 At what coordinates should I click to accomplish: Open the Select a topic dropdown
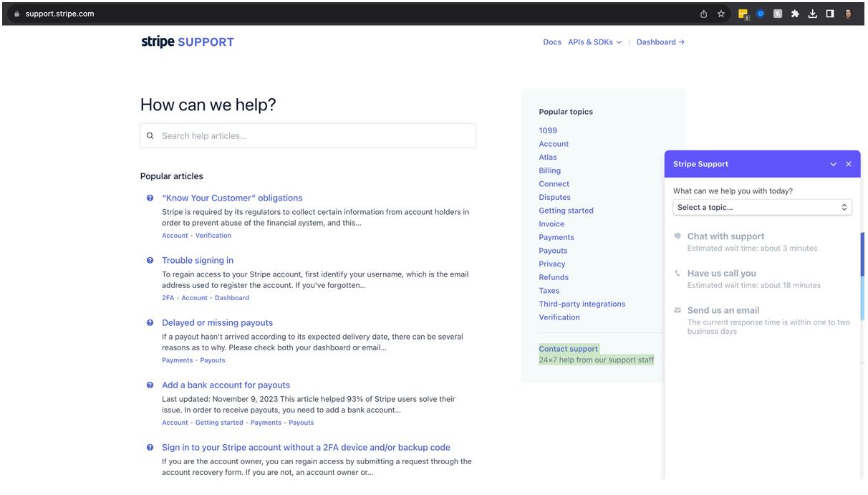763,207
